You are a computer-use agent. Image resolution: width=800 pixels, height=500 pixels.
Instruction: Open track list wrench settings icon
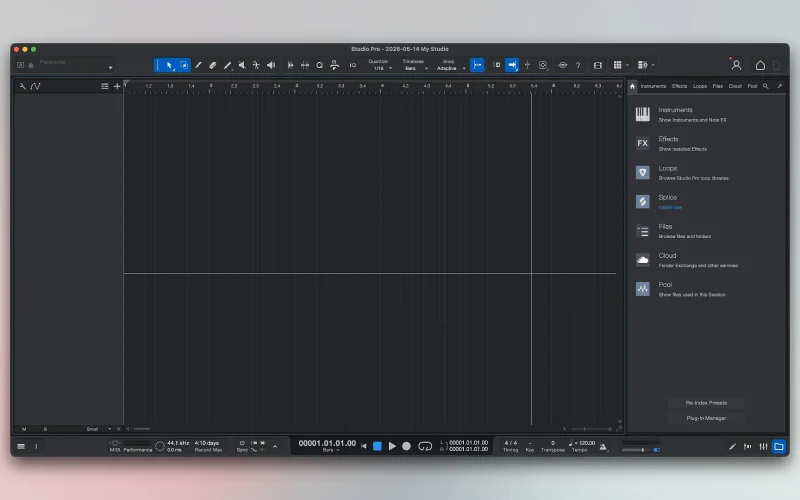22,86
